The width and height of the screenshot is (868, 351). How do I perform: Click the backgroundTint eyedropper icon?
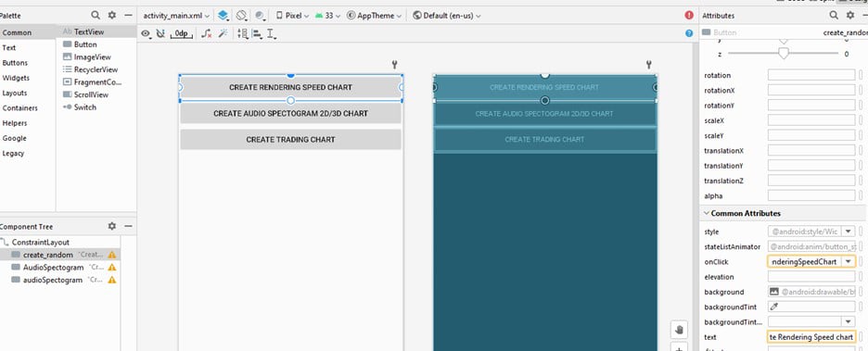[774, 307]
